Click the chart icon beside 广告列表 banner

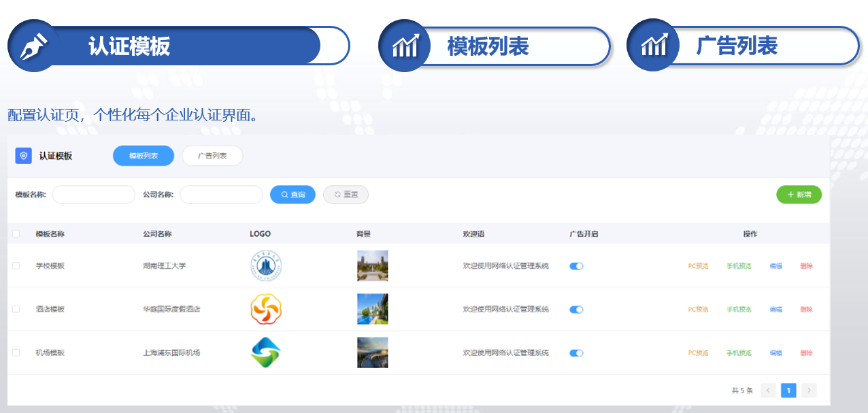pos(653,46)
